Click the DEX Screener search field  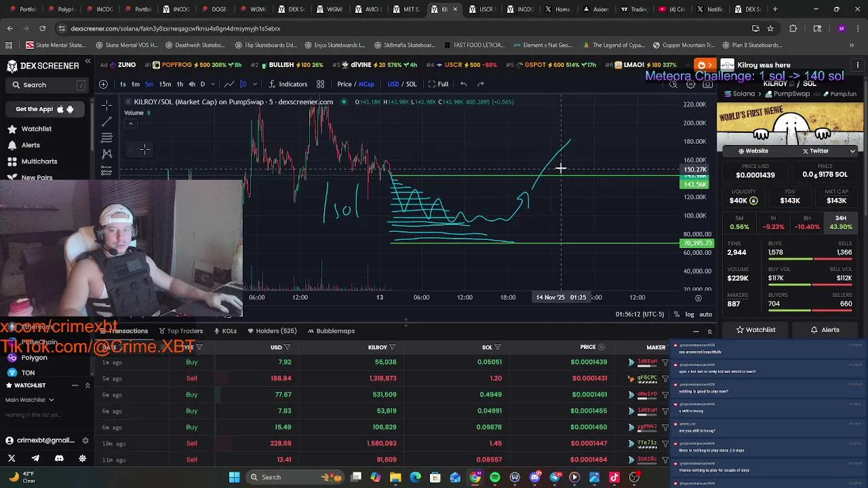tap(47, 85)
